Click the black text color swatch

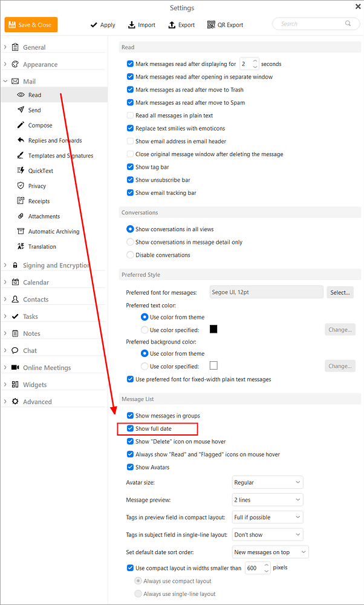tap(213, 329)
